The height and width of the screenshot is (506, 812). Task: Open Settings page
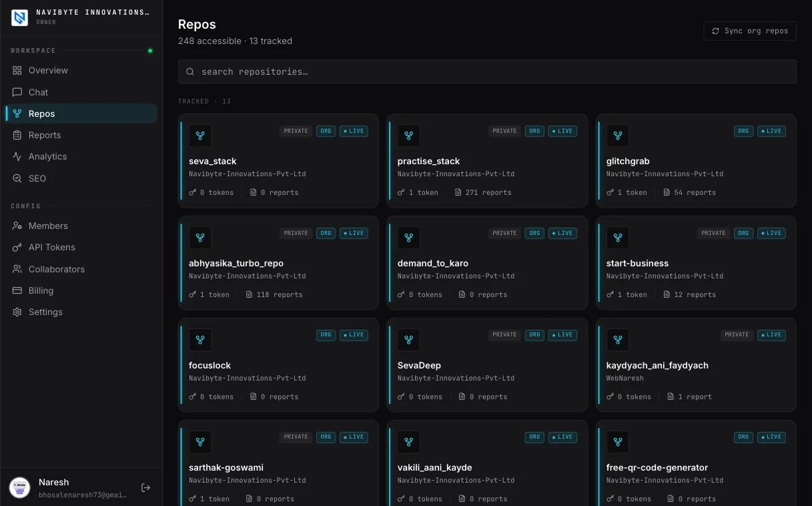pos(81,312)
